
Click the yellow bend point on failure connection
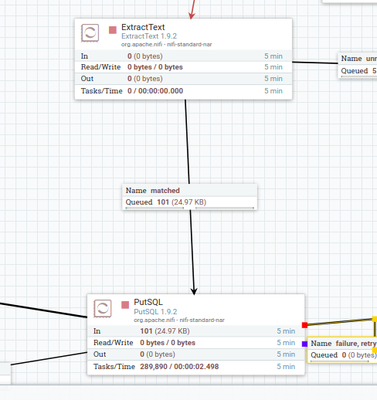point(375,319)
